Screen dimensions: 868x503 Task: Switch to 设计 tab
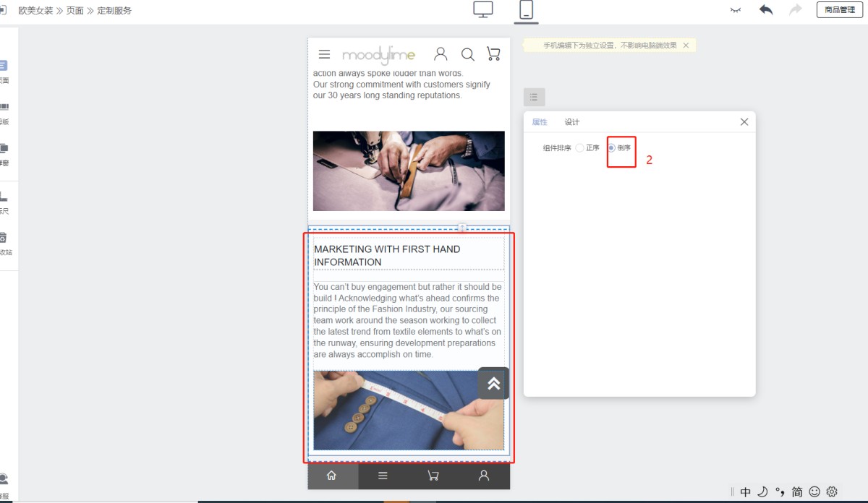pyautogui.click(x=572, y=122)
